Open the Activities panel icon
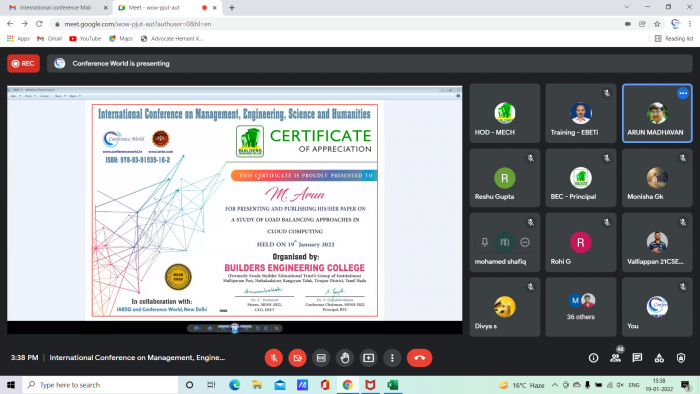700x394 pixels. tap(659, 358)
